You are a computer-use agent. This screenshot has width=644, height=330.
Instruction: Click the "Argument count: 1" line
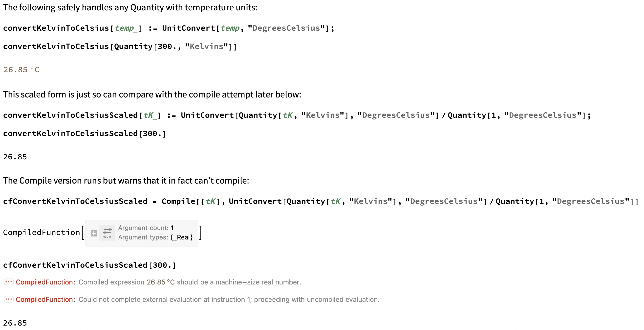click(146, 228)
